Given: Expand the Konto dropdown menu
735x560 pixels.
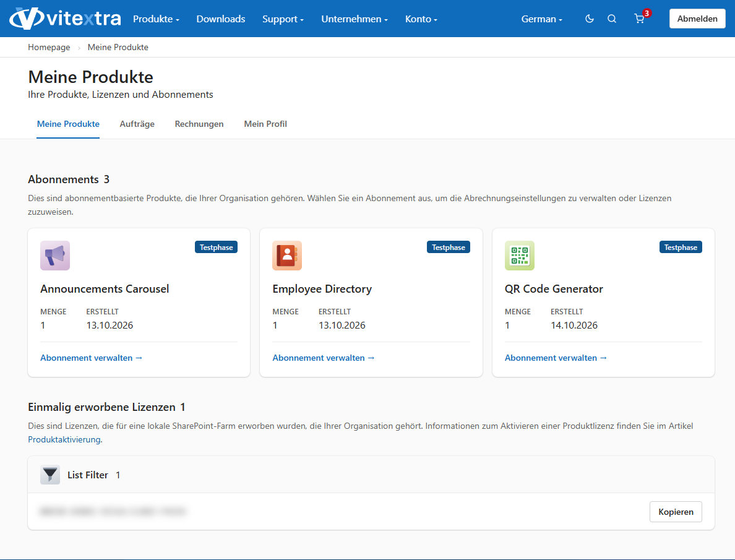Looking at the screenshot, I should click(x=421, y=19).
